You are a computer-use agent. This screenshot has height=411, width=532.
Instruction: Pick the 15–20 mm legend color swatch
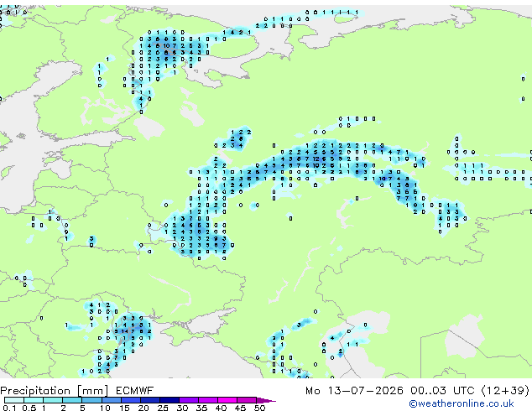(131, 400)
